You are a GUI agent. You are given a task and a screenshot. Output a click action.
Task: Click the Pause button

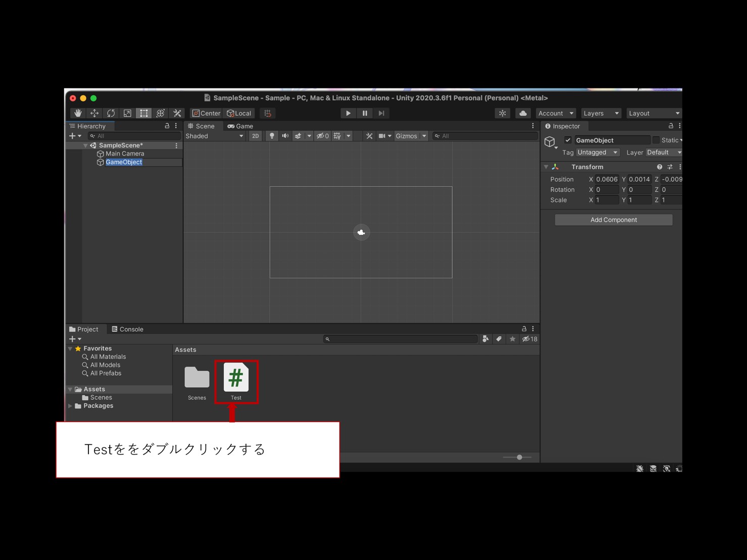pos(365,113)
